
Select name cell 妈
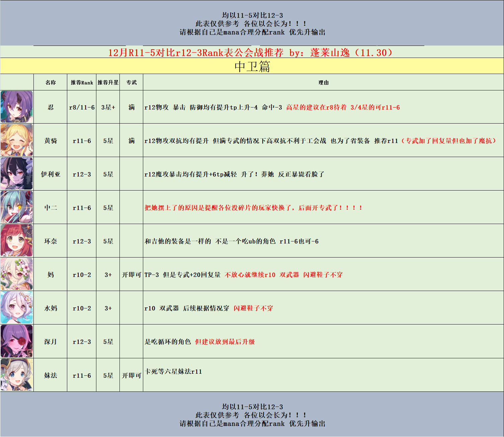pyautogui.click(x=51, y=275)
